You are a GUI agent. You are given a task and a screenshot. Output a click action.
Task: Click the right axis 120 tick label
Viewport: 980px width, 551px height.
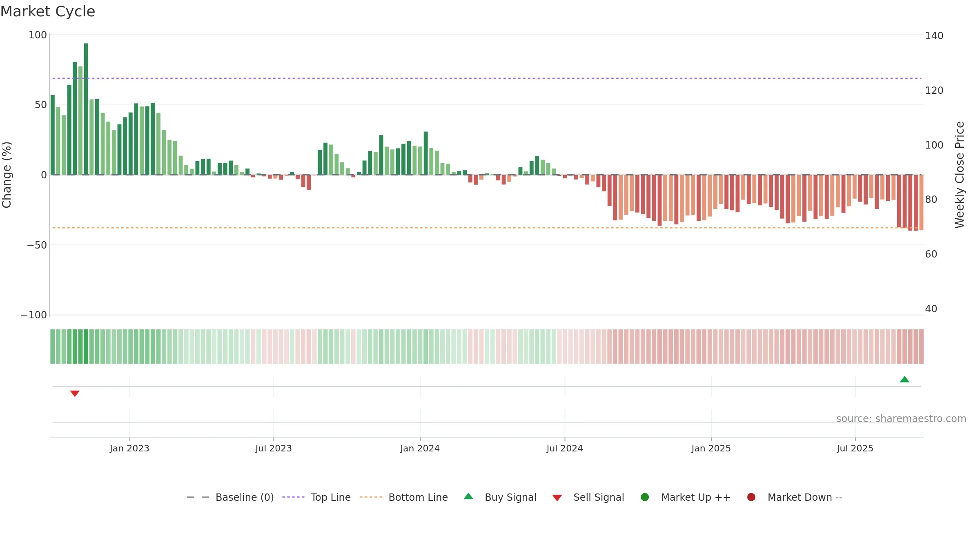(934, 91)
